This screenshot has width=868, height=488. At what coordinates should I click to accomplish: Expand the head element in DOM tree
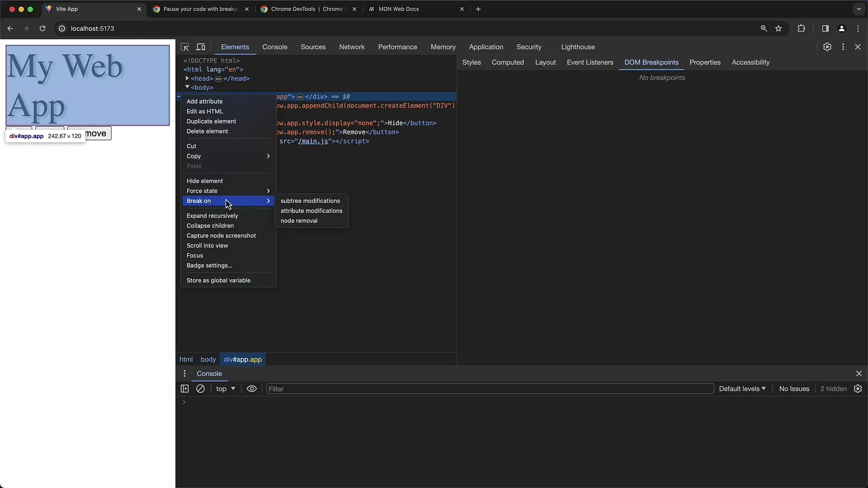188,78
